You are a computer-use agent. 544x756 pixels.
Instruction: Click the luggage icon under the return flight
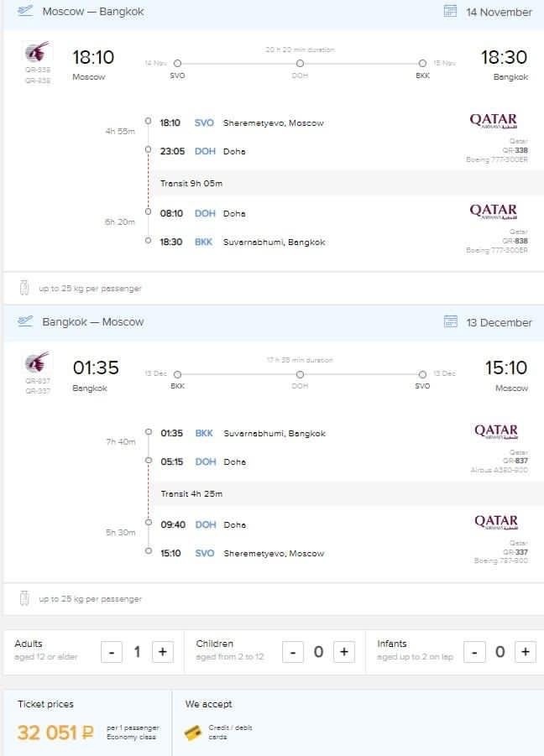(x=24, y=598)
